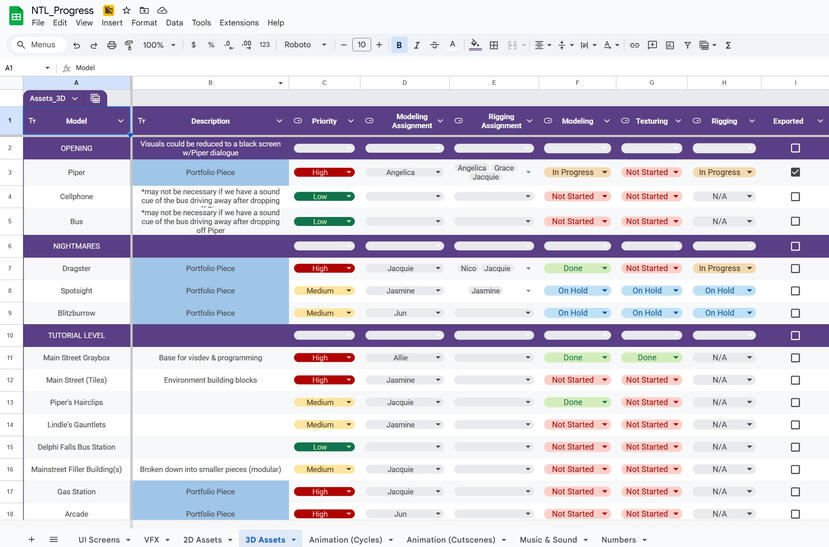This screenshot has height=547, width=829.
Task: Check the Exported checkbox for Dragster
Action: (795, 268)
